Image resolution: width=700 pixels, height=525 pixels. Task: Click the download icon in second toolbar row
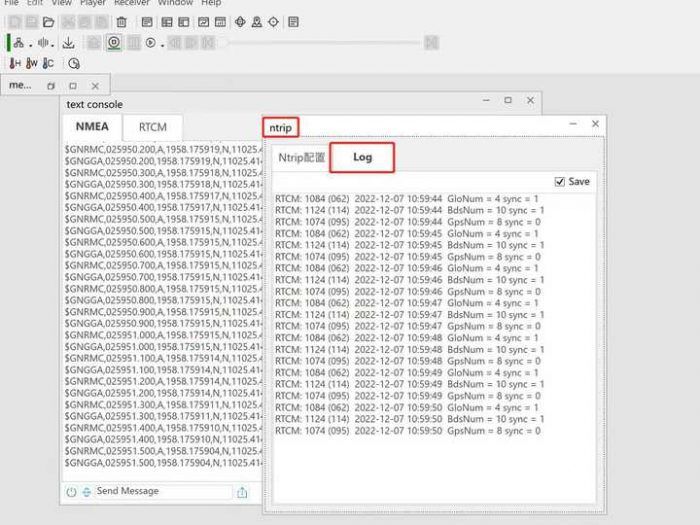tap(69, 43)
